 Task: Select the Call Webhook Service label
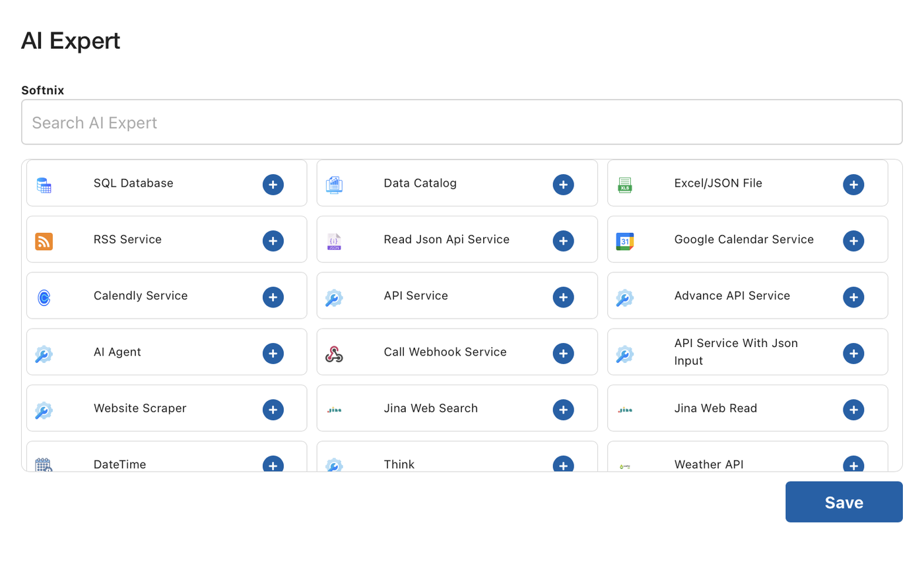click(x=445, y=352)
